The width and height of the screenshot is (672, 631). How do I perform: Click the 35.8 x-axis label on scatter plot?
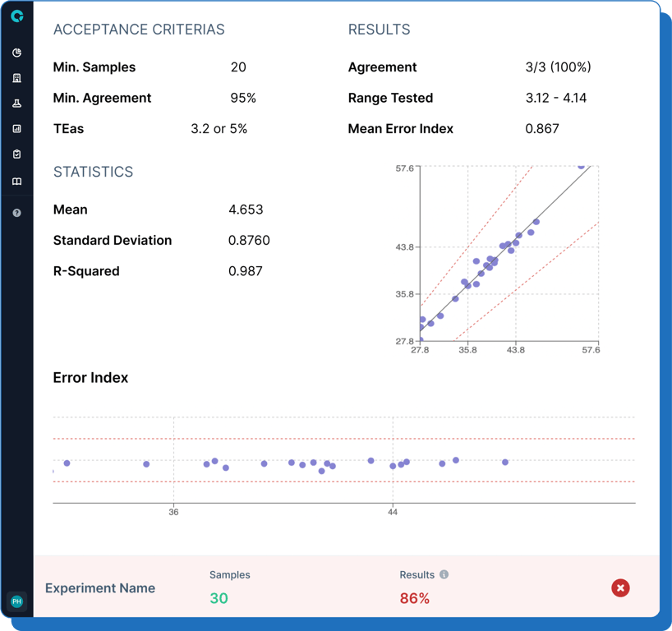click(467, 350)
